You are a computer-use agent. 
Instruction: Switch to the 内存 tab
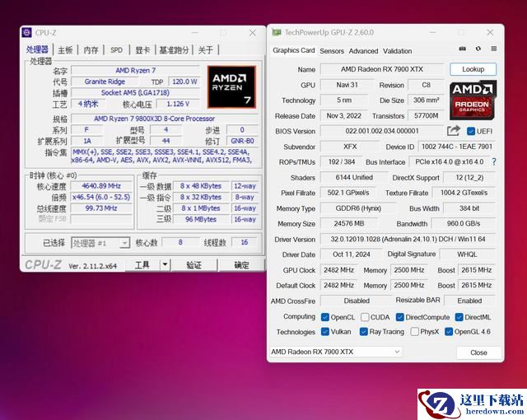(91, 50)
